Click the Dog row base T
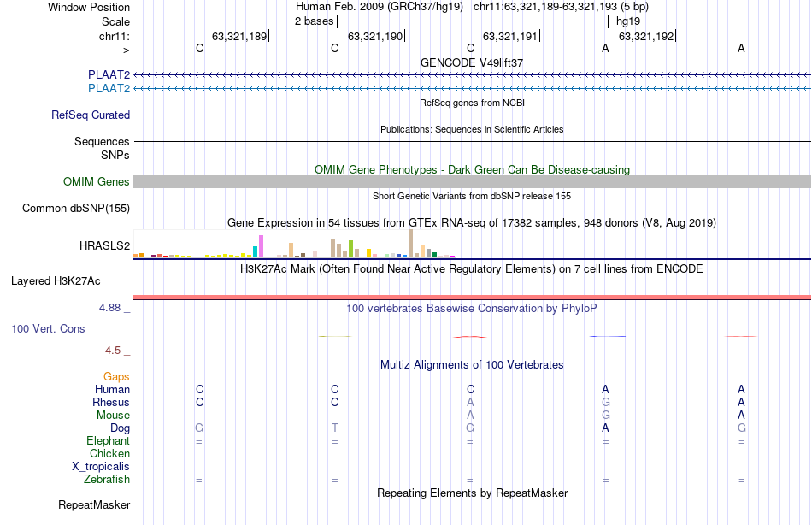 [334, 428]
